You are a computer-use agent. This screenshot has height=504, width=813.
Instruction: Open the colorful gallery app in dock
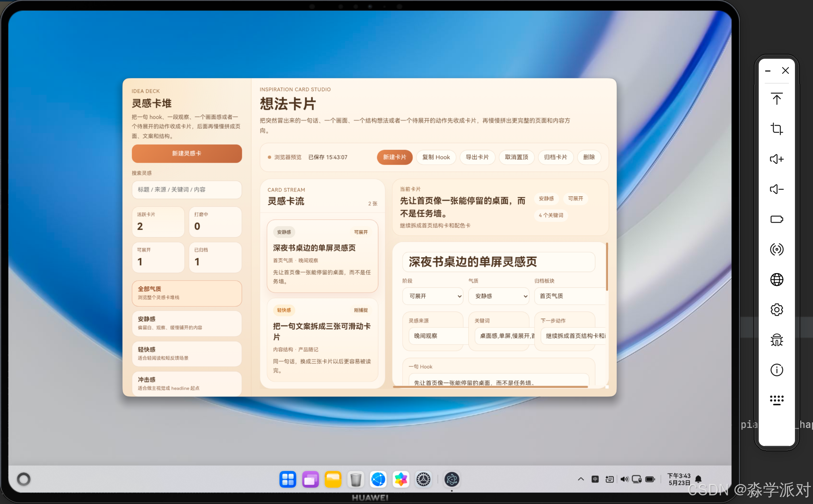(401, 480)
